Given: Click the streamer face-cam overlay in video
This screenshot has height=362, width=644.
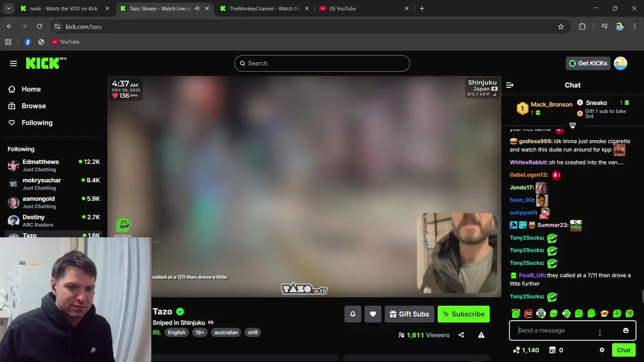Looking at the screenshot, I should point(457,253).
